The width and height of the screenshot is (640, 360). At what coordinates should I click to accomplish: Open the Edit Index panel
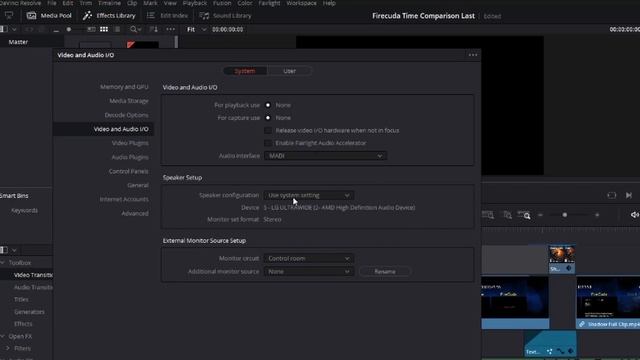167,16
